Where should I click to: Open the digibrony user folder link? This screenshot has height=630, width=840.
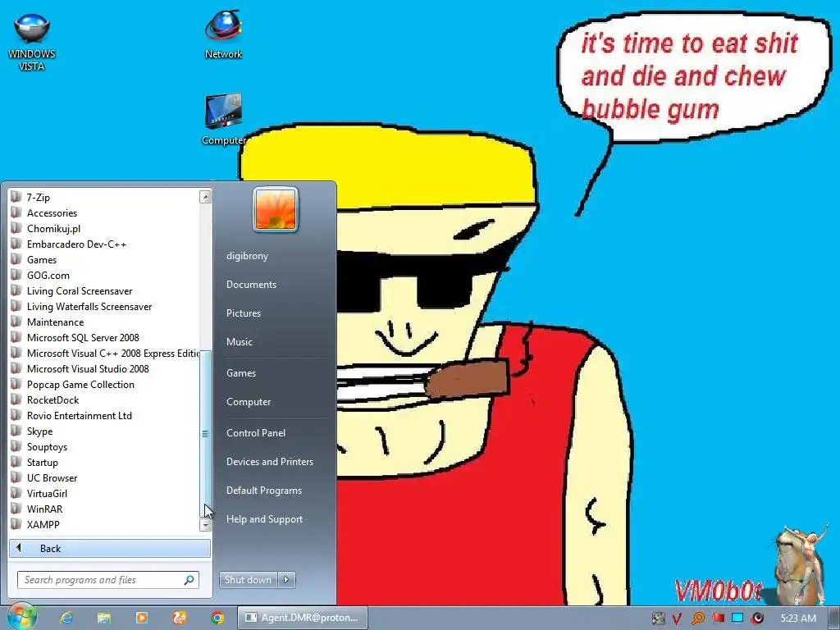[247, 256]
